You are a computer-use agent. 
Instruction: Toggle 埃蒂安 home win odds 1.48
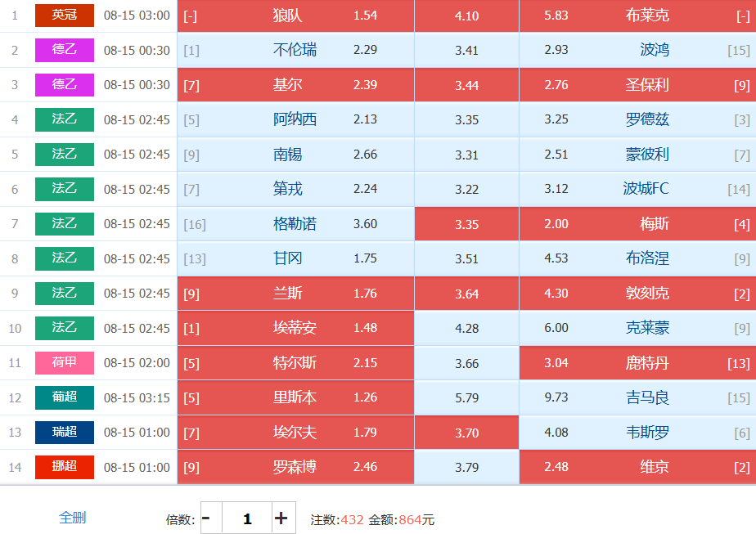[x=295, y=328]
